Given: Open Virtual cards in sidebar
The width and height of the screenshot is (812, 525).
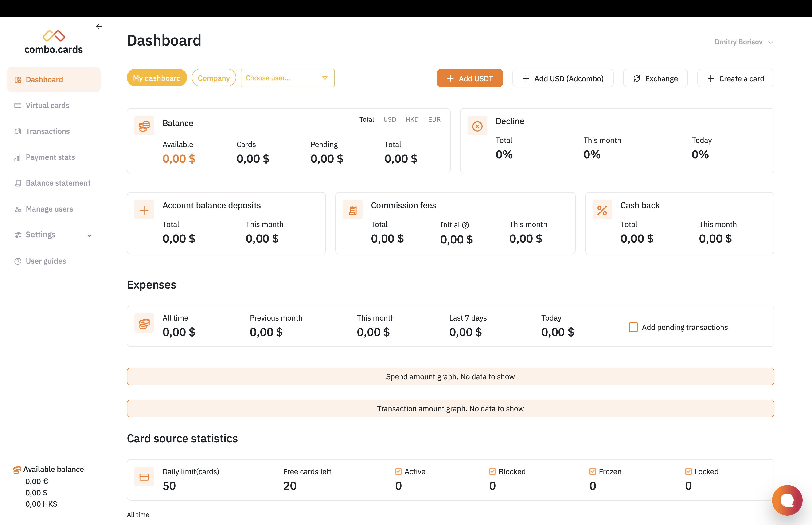Looking at the screenshot, I should (47, 105).
